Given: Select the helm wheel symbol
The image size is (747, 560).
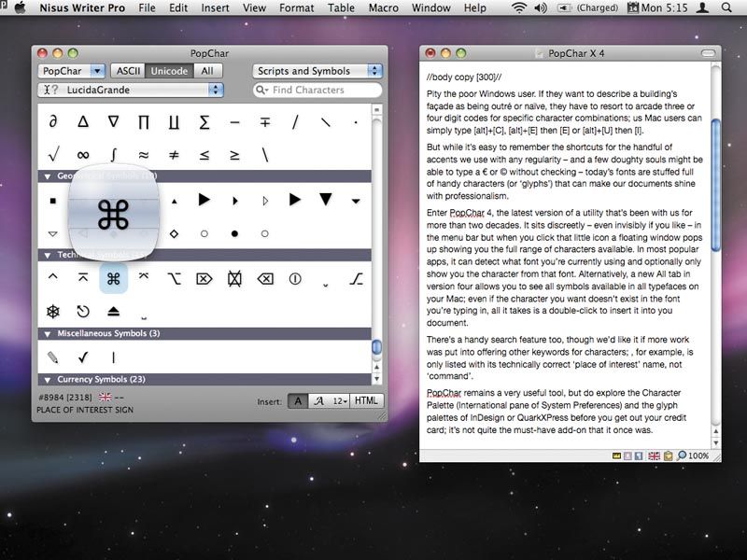Looking at the screenshot, I should 53,312.
